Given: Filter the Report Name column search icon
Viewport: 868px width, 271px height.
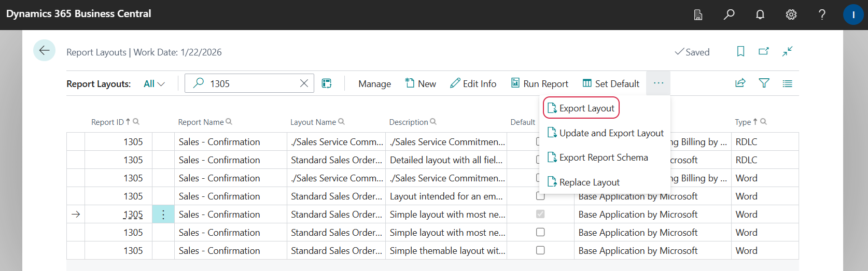Looking at the screenshot, I should (x=229, y=122).
